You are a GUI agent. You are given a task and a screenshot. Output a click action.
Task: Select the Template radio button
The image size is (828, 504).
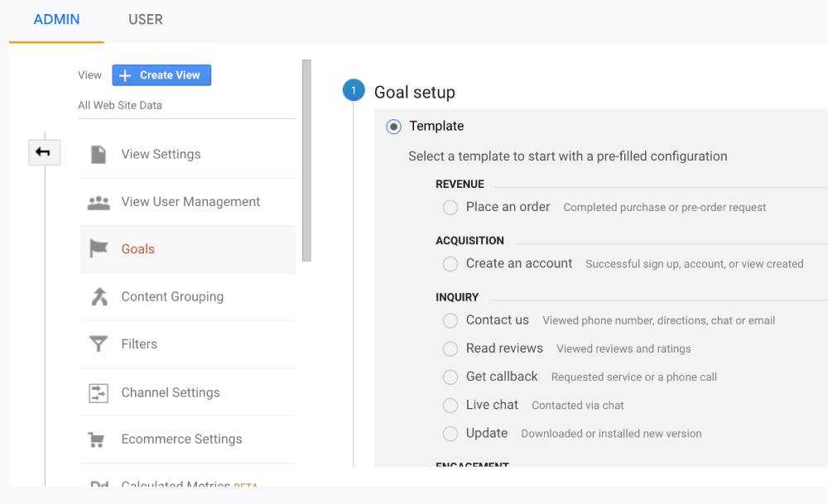coord(393,127)
